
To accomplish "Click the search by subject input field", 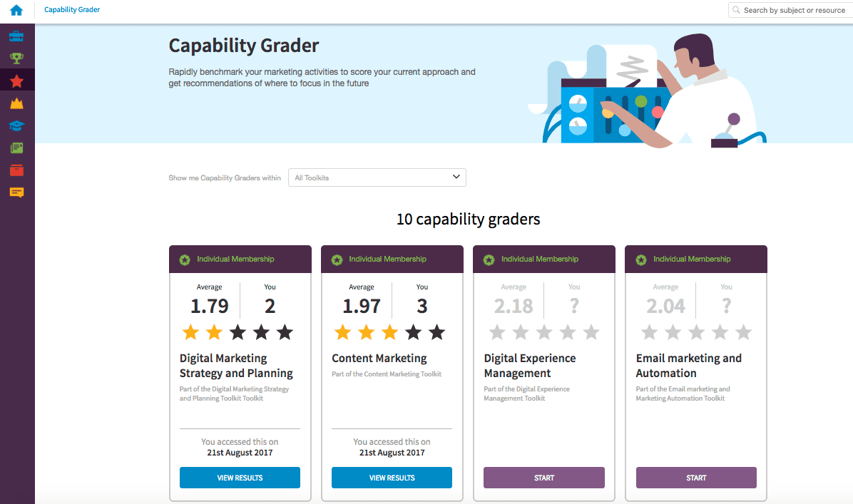I will [792, 10].
